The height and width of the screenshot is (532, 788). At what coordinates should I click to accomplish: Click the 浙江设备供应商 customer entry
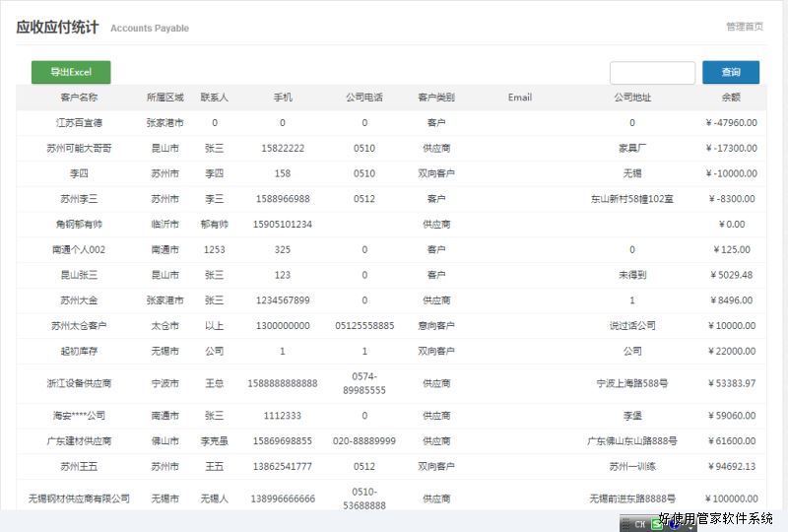pos(79,383)
